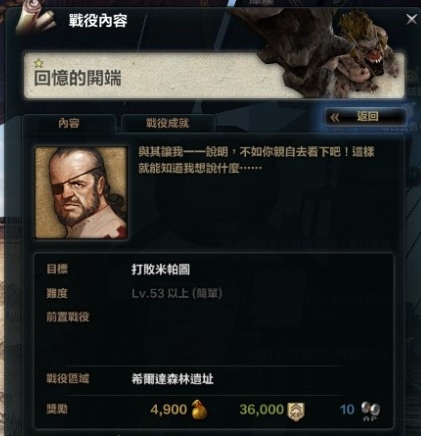Click the double-arrow icon on 返回 button

(335, 117)
